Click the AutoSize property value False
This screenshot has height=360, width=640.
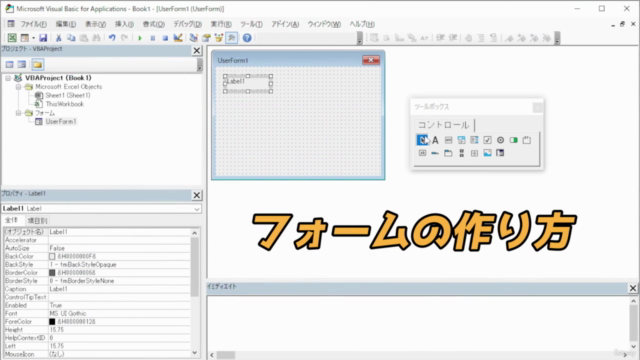pyautogui.click(x=119, y=248)
